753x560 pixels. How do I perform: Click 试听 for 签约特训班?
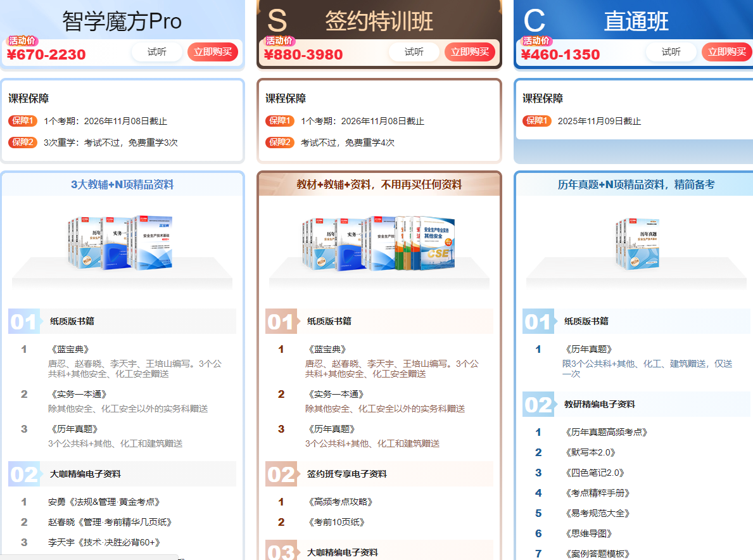coord(414,52)
